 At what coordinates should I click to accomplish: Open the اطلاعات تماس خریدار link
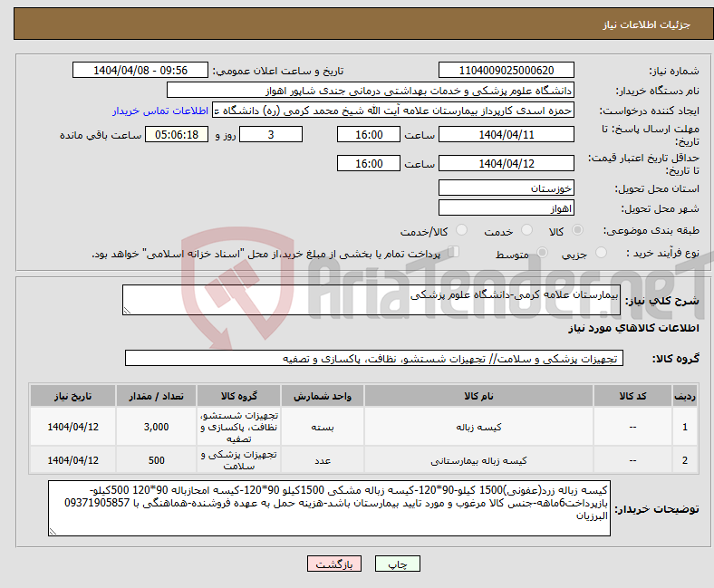(x=160, y=111)
